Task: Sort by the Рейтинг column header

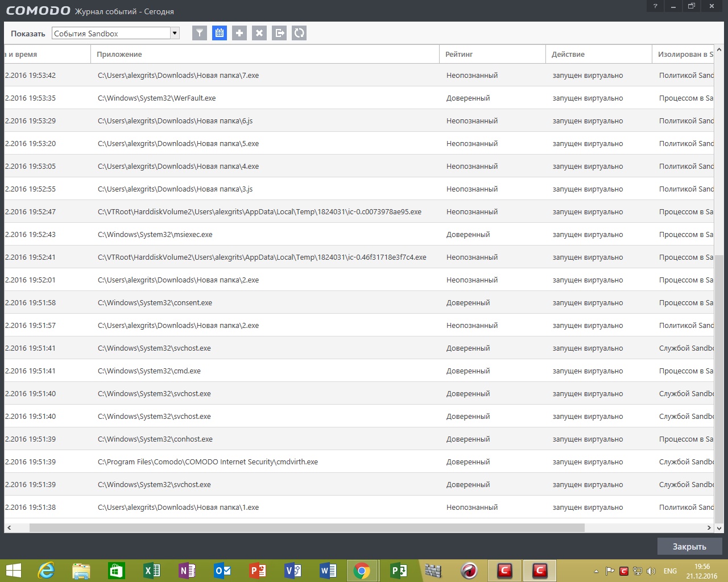Action: tap(493, 54)
